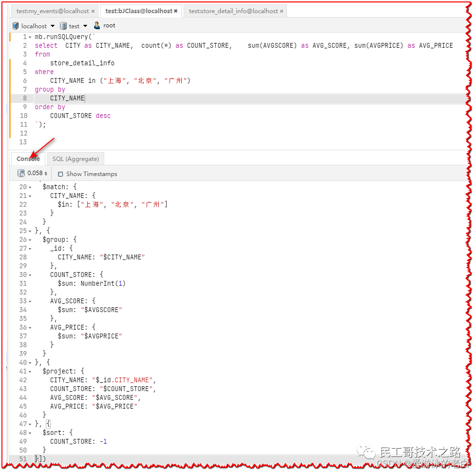Open the test database dropdown
This screenshot has width=476, height=473.
(x=85, y=26)
